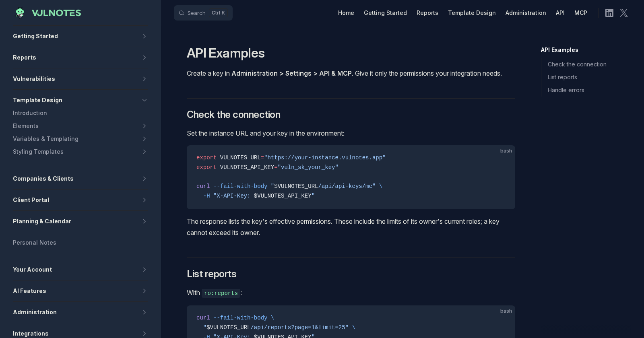Open MCP in the top navigation

581,13
